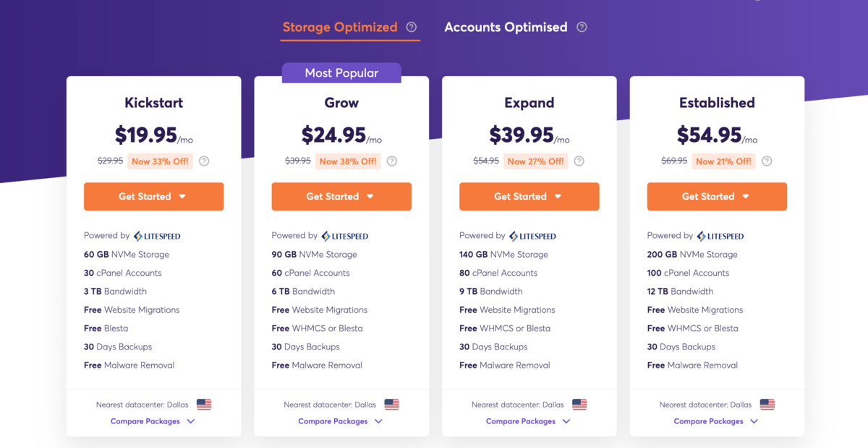Image resolution: width=868 pixels, height=448 pixels.
Task: Click Get Started on the Grow plan
Action: pyautogui.click(x=341, y=196)
